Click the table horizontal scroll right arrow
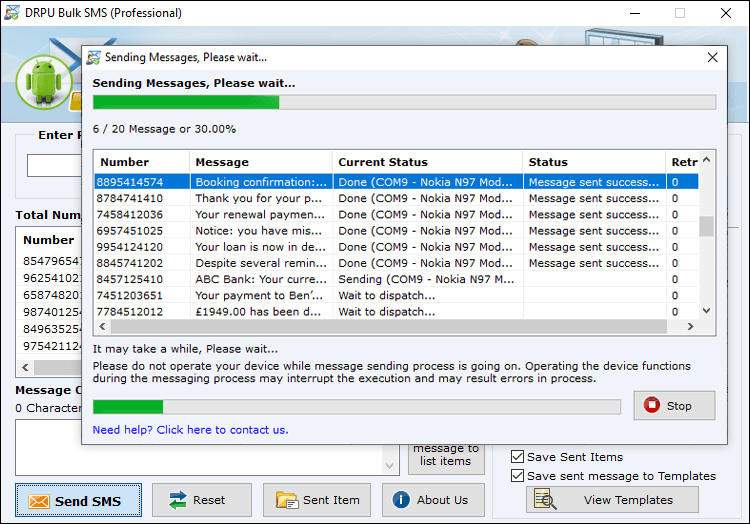The image size is (750, 524). 690,327
